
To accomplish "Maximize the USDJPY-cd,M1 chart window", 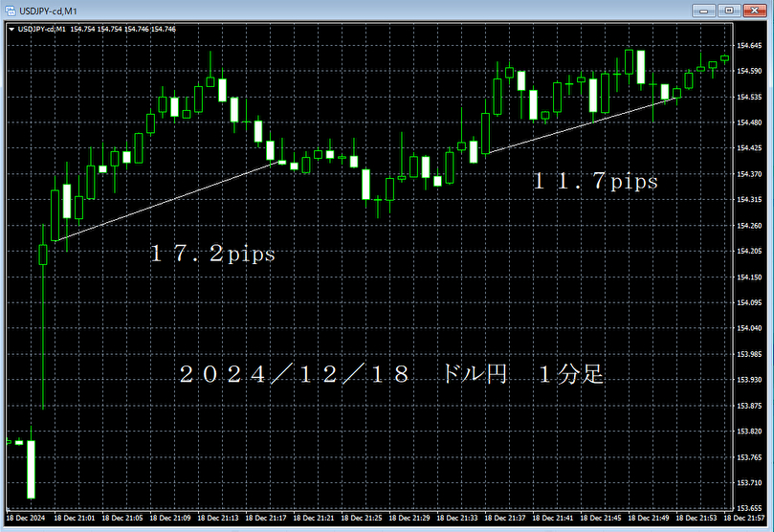I will (729, 11).
